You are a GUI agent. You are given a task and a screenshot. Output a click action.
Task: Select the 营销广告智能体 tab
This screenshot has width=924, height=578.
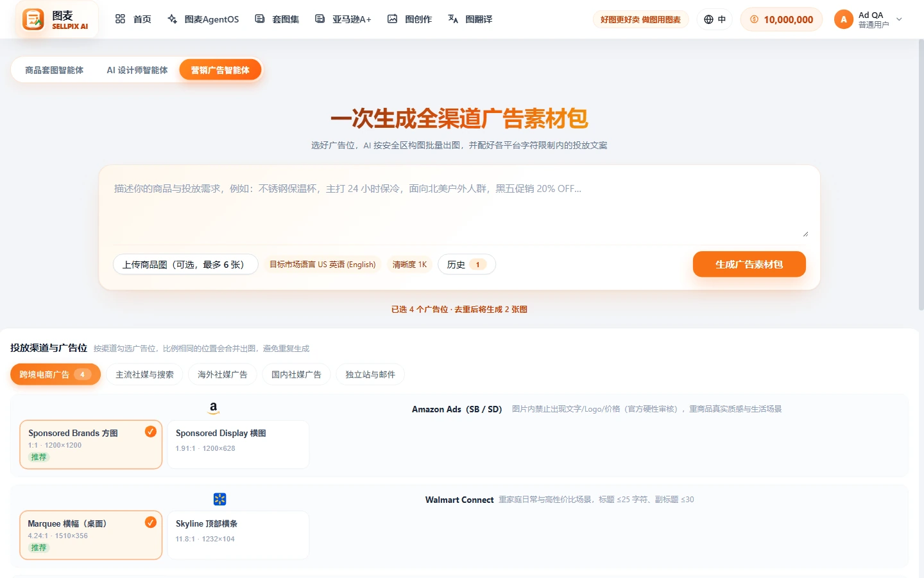click(220, 70)
